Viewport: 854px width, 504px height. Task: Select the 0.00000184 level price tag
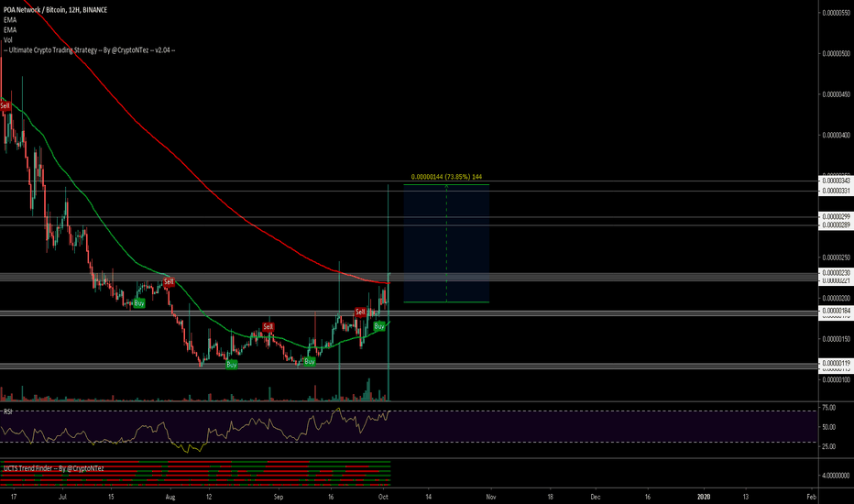click(836, 312)
